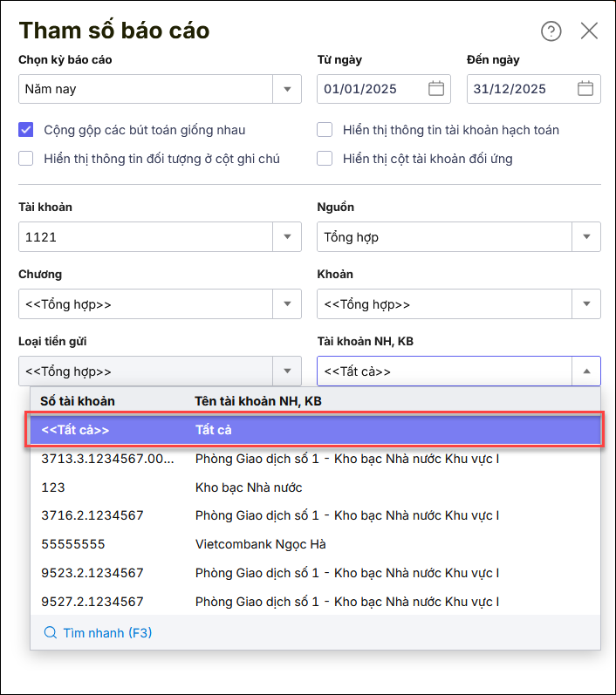Close the Tham số báo cáo dialog
The width and height of the screenshot is (616, 695).
click(590, 31)
